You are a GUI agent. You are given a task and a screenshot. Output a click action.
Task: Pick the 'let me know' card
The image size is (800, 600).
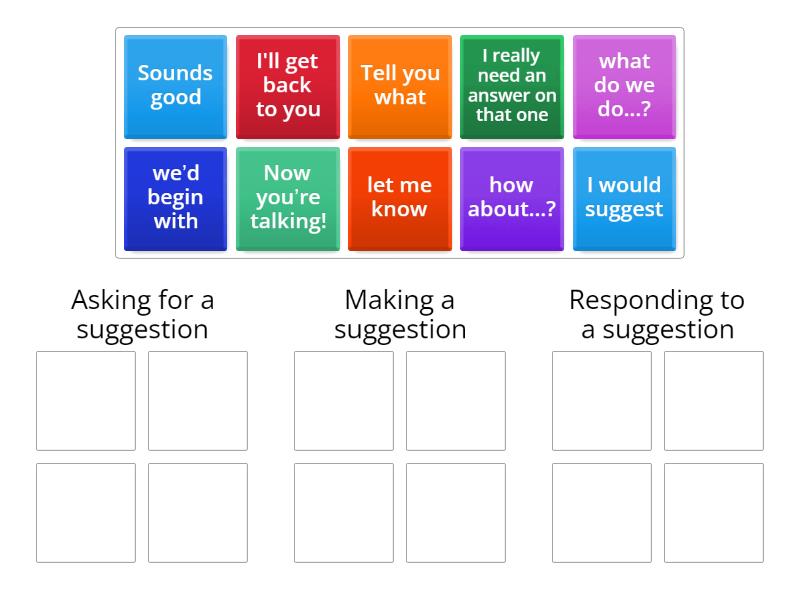click(399, 198)
